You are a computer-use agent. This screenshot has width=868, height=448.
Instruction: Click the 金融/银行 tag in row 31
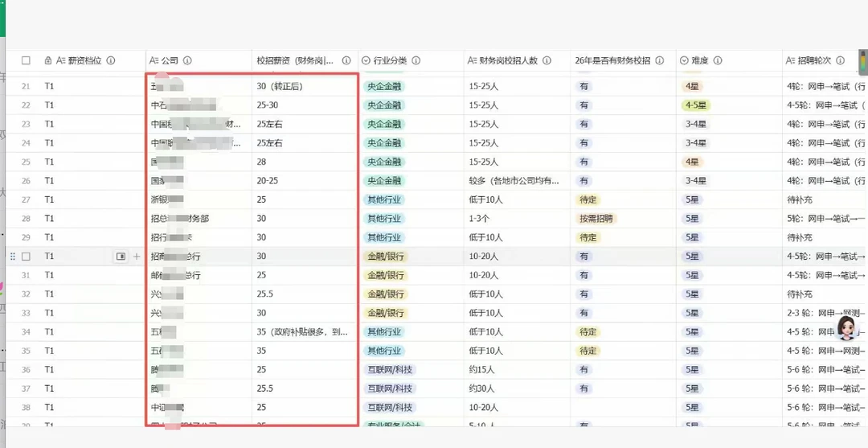pyautogui.click(x=385, y=275)
